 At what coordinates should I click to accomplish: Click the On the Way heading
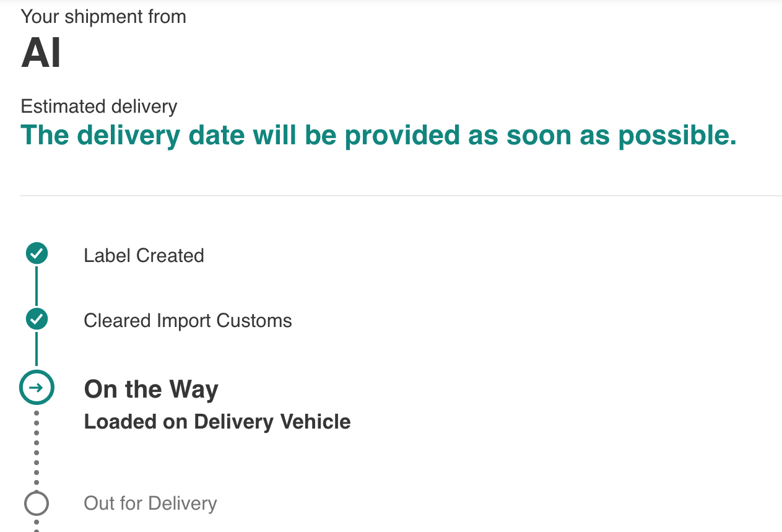click(x=151, y=390)
